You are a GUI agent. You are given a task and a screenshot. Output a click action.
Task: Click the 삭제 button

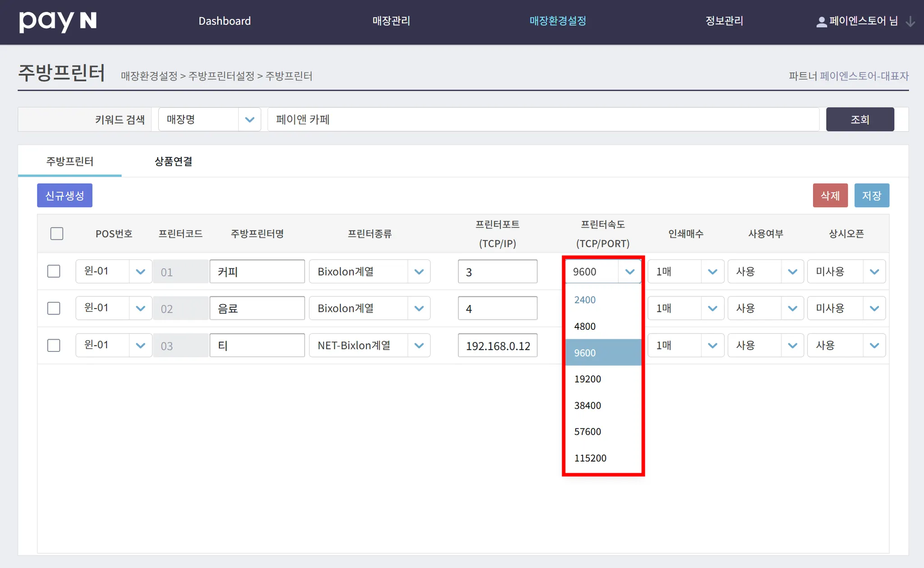coord(830,195)
